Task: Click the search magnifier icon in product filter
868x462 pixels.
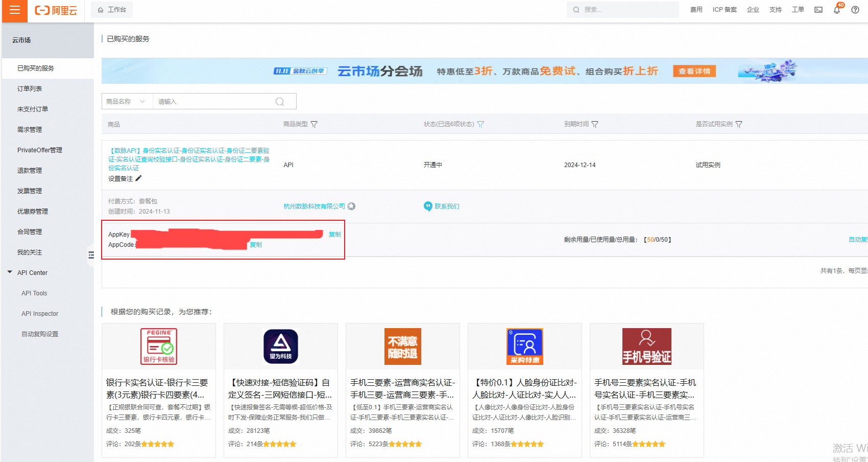Action: (280, 102)
